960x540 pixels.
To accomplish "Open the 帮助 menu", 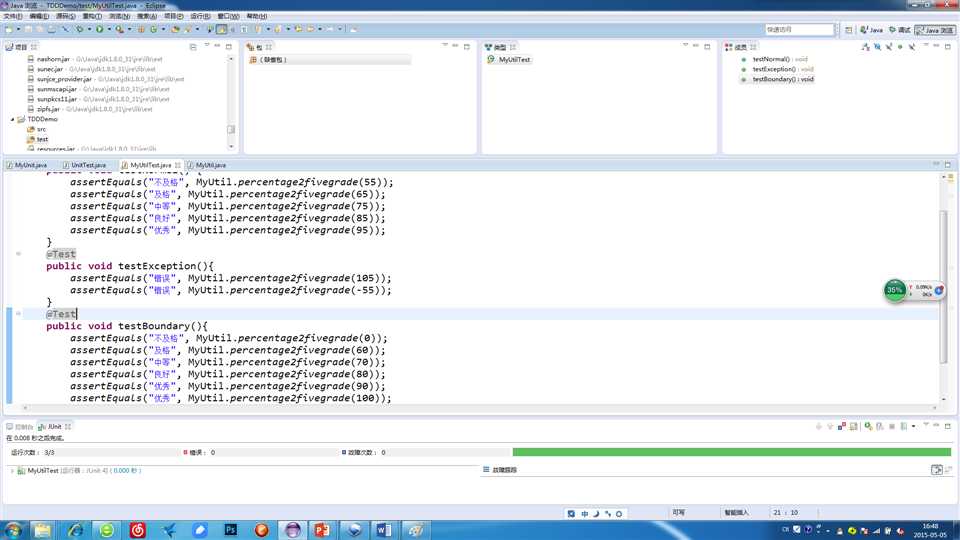I will coord(257,16).
